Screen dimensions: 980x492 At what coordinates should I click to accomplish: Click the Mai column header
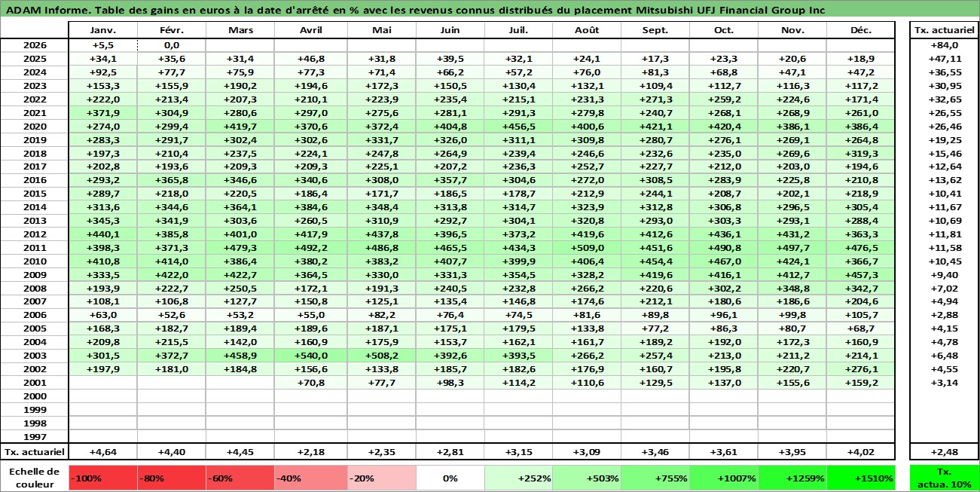point(381,30)
